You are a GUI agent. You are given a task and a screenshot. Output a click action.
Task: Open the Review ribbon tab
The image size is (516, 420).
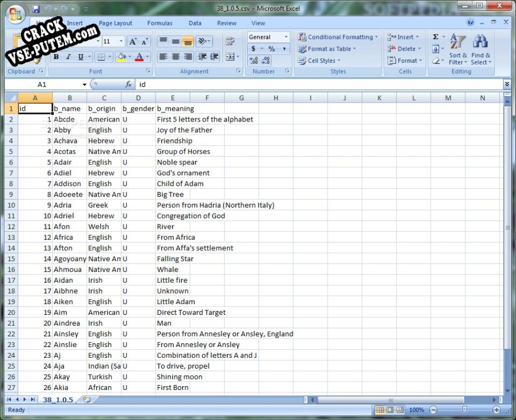point(227,23)
